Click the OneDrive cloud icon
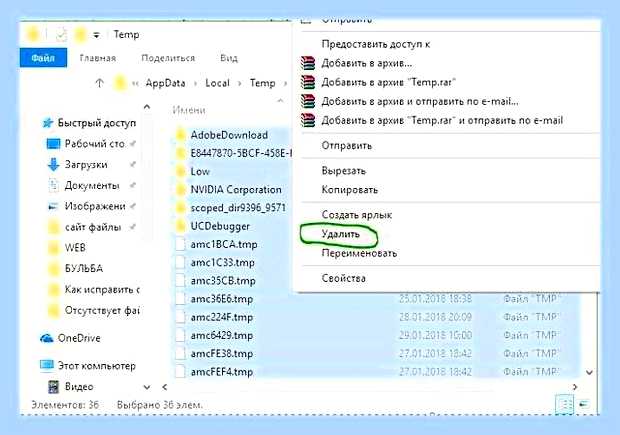The width and height of the screenshot is (620, 435). [47, 339]
